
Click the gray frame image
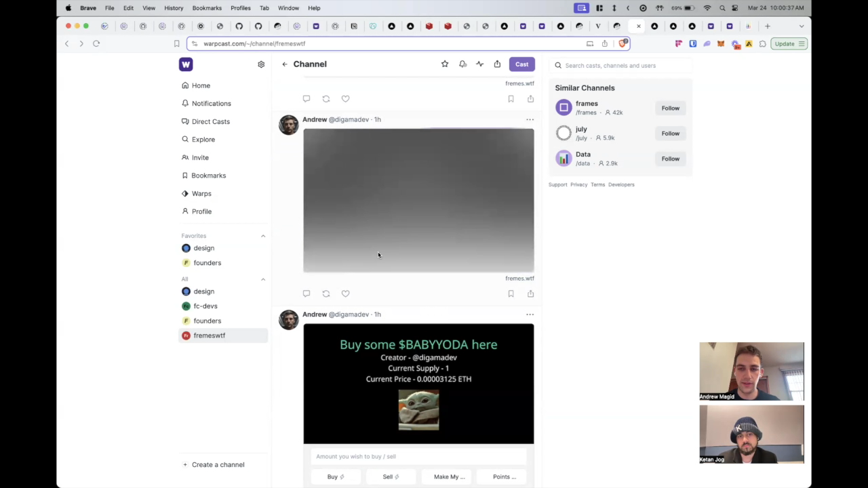click(418, 201)
